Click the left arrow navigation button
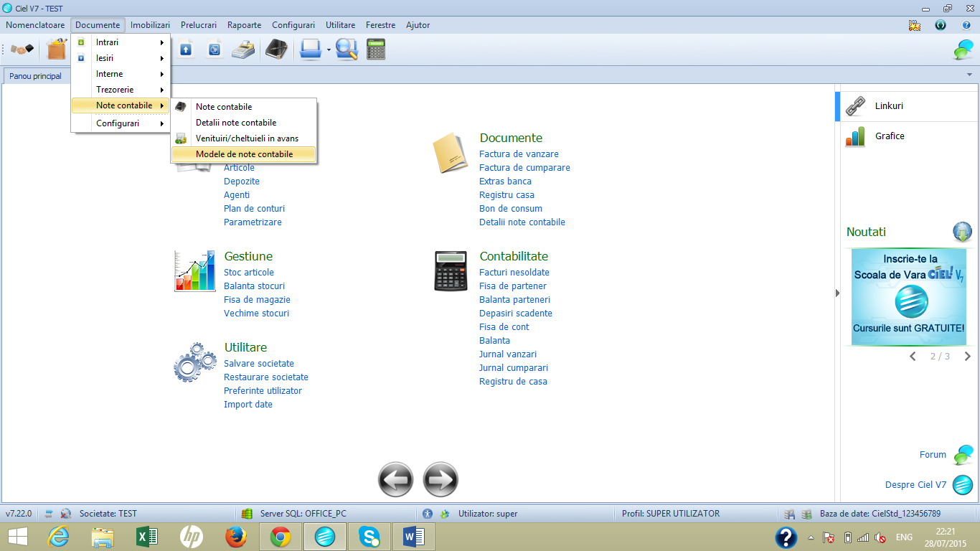Image resolution: width=980 pixels, height=551 pixels. point(396,479)
